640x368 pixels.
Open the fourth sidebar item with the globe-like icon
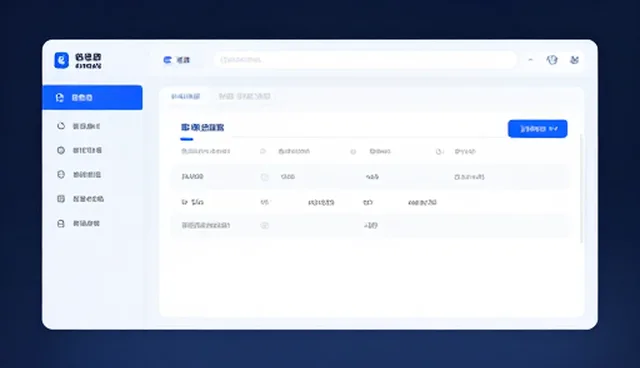[79, 175]
